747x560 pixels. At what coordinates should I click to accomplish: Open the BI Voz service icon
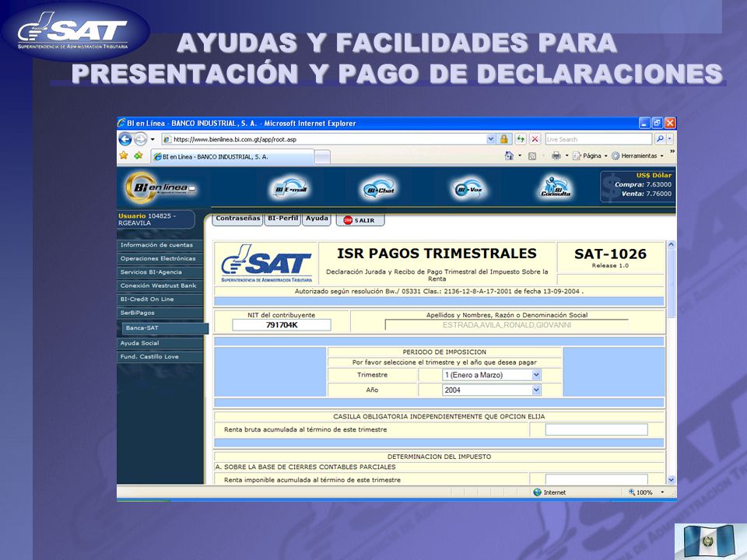(468, 188)
